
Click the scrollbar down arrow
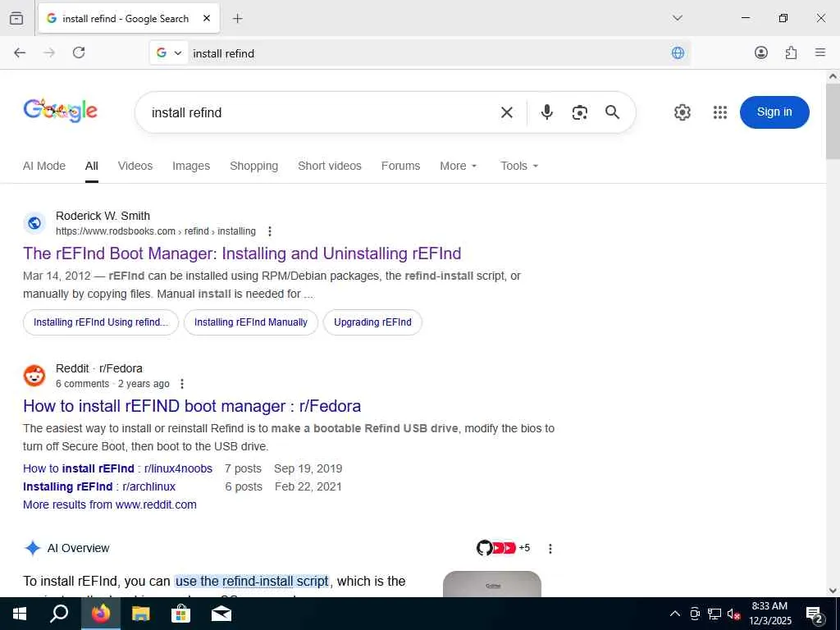coord(833,591)
